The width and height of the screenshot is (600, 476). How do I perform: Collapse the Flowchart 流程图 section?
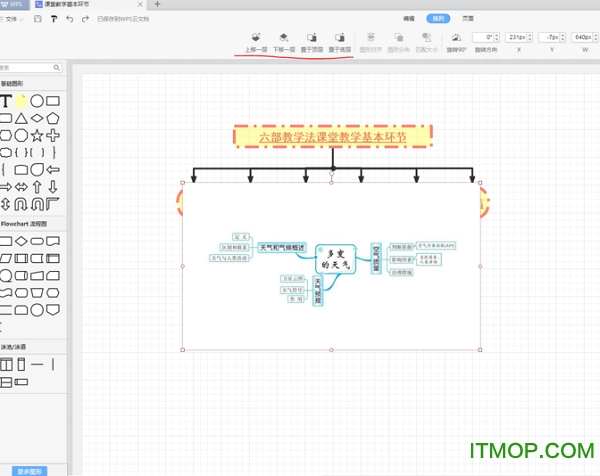tap(25, 223)
